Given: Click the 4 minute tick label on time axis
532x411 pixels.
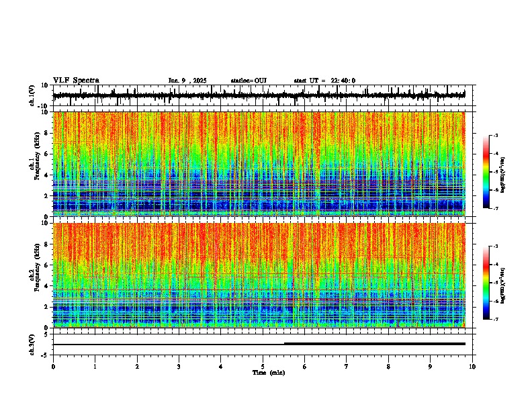Looking at the screenshot, I should tap(221, 367).
